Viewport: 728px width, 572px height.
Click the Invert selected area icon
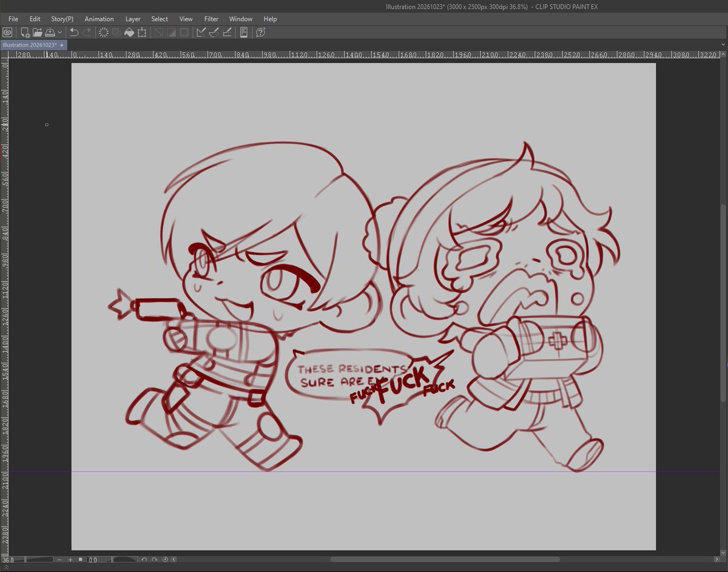tap(172, 32)
